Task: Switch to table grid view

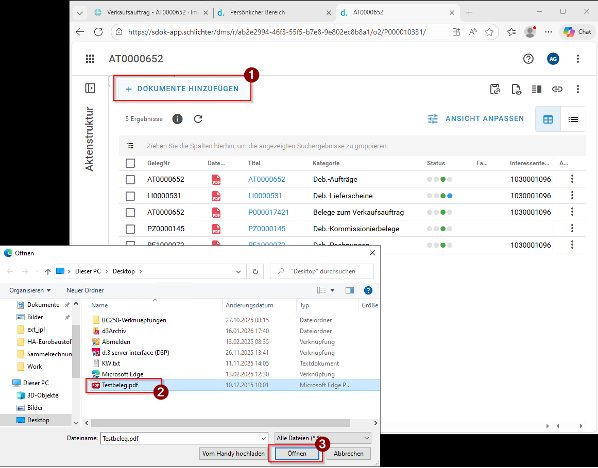Action: (548, 119)
